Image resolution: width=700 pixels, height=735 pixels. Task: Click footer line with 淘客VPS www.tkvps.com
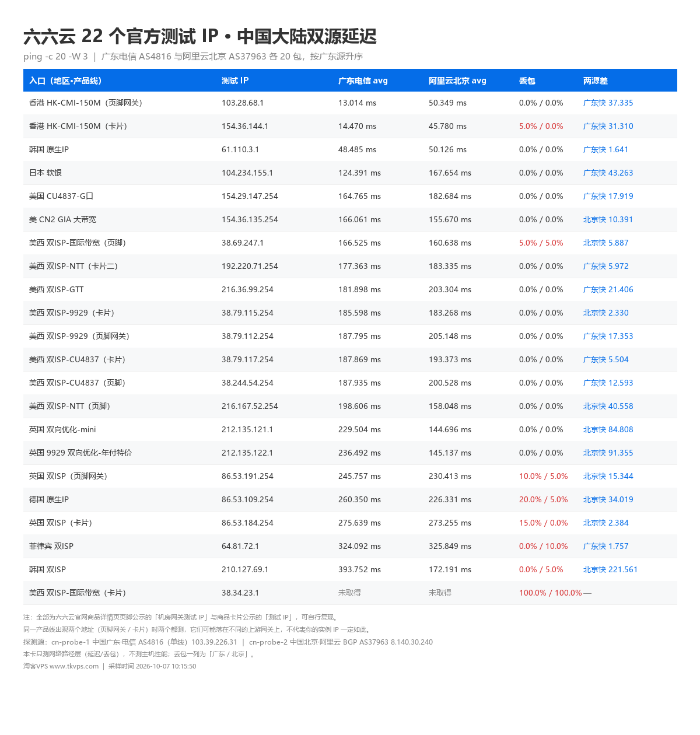[x=110, y=666]
